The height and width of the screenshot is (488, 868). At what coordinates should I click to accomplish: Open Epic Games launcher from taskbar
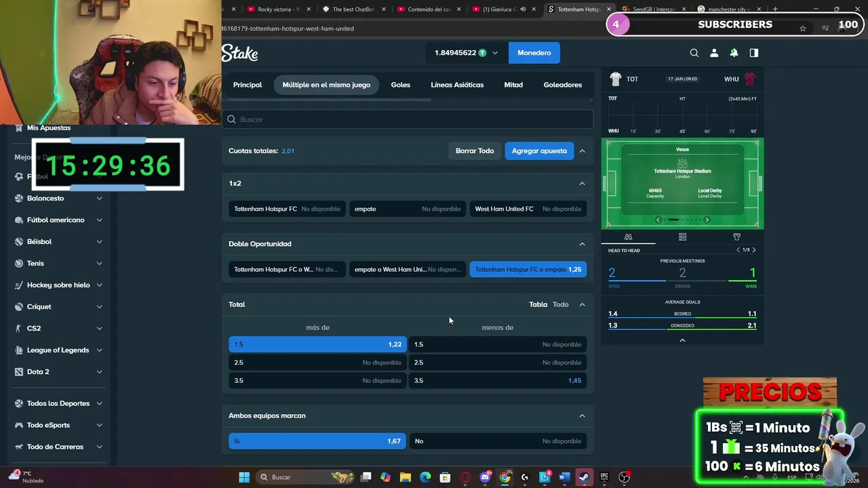[604, 477]
